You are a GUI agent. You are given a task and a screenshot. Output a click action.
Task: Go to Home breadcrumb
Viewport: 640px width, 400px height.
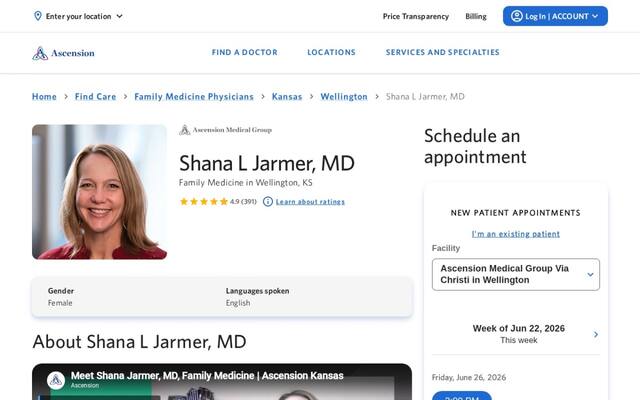click(x=44, y=97)
